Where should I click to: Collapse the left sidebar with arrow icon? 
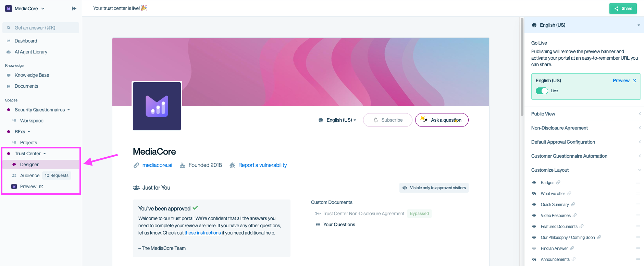74,9
